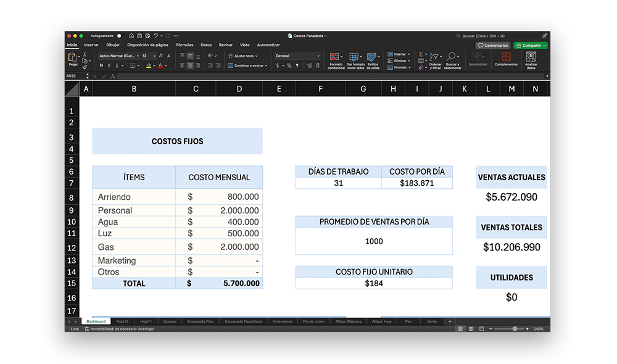The width and height of the screenshot is (617, 364).
Task: Switch to the Empanada Pino sheet
Action: [x=200, y=321]
